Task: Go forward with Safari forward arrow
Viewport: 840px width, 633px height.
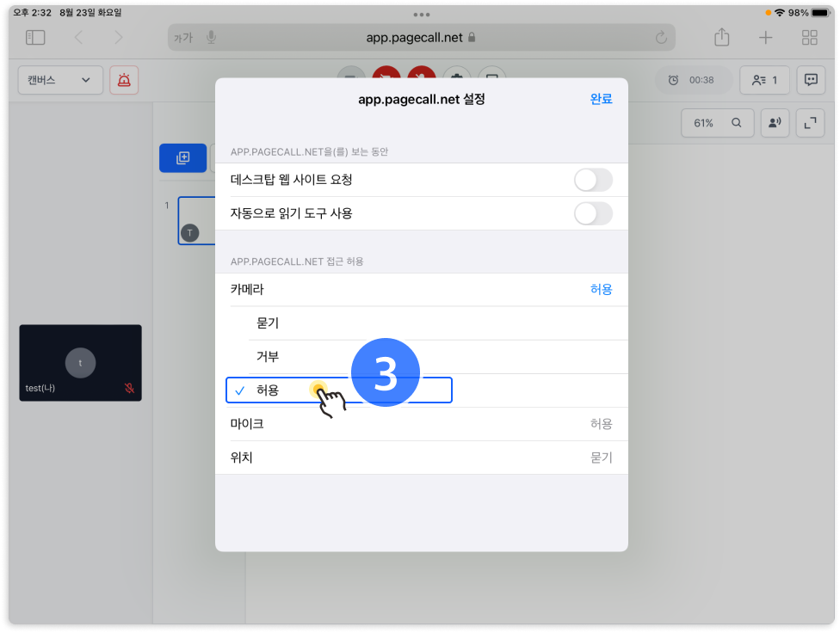Action: pos(119,38)
